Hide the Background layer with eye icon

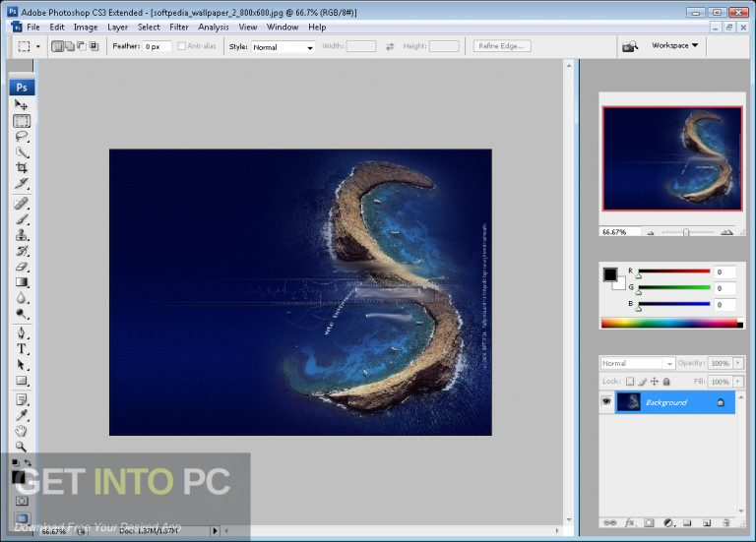click(x=606, y=400)
